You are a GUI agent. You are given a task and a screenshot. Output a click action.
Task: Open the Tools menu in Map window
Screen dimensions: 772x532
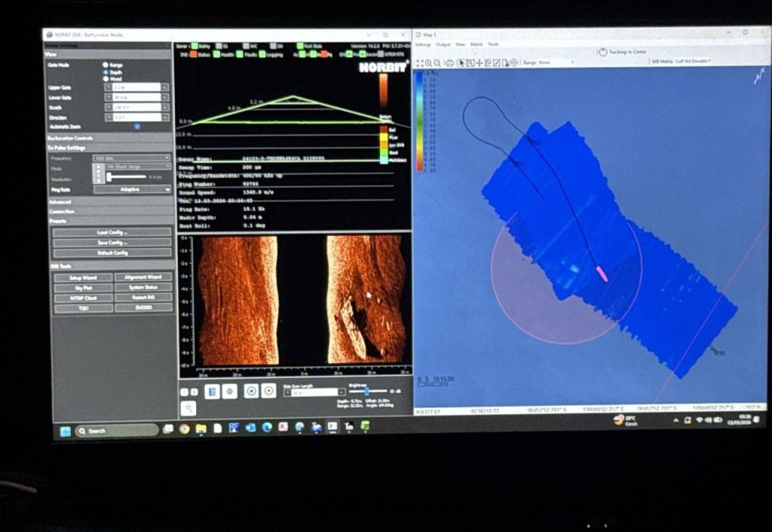point(493,44)
